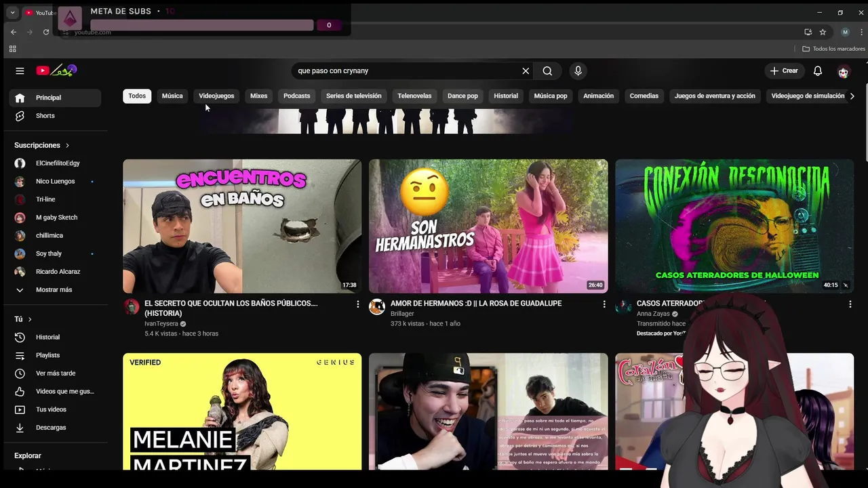Open the Chrome apps grid
Viewport: 868px width, 488px height.
tap(12, 49)
